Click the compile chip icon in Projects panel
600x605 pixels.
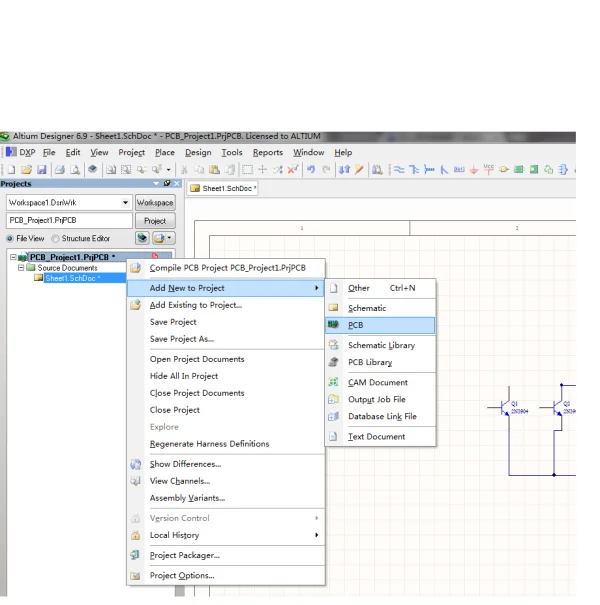click(x=142, y=238)
